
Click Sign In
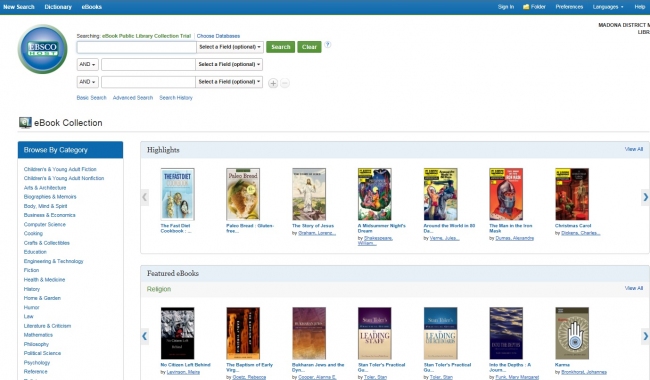tap(506, 7)
